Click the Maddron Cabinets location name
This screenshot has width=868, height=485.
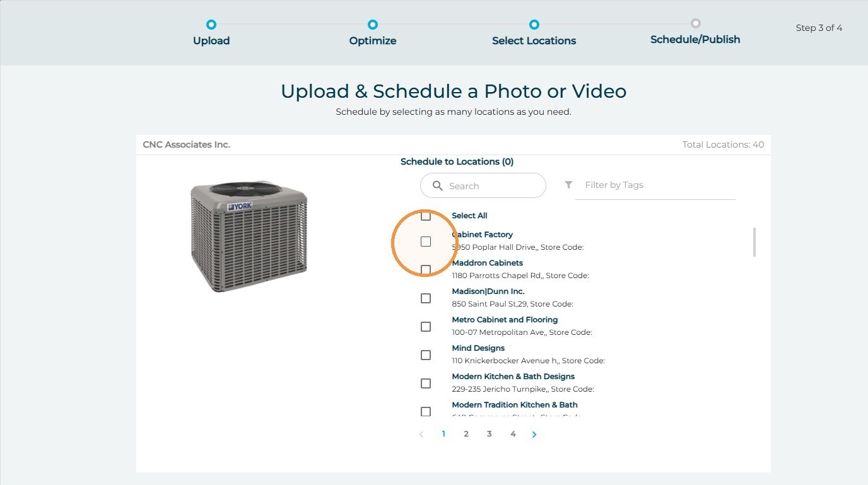click(x=488, y=263)
